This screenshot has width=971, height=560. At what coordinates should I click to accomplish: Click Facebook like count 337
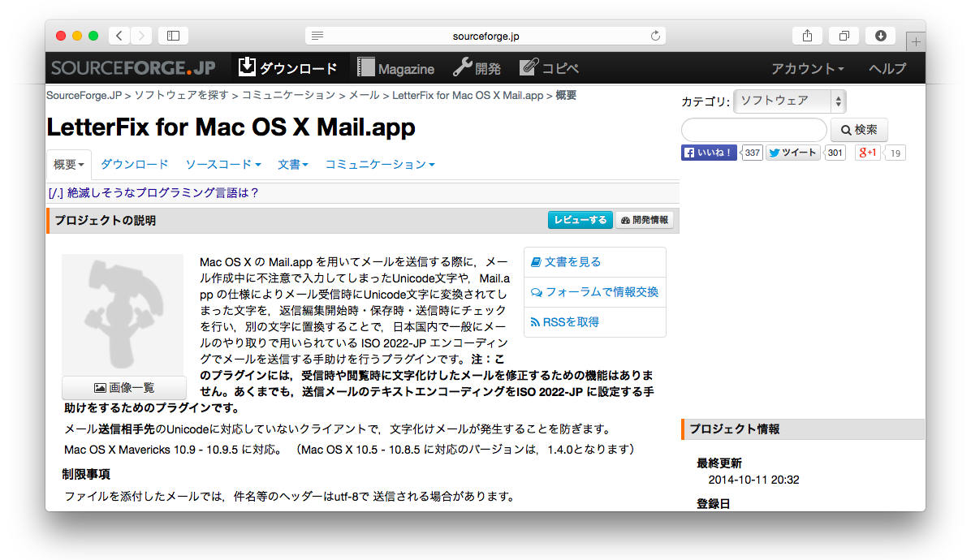pos(752,153)
